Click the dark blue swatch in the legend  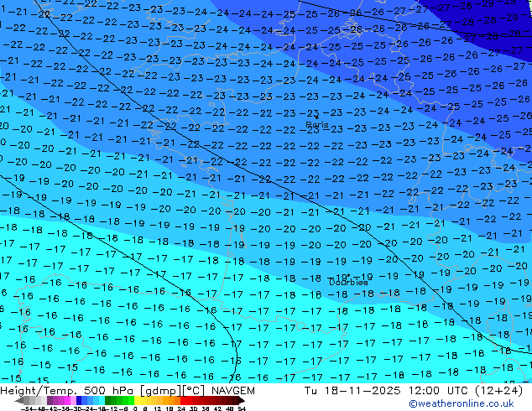pos(79,400)
